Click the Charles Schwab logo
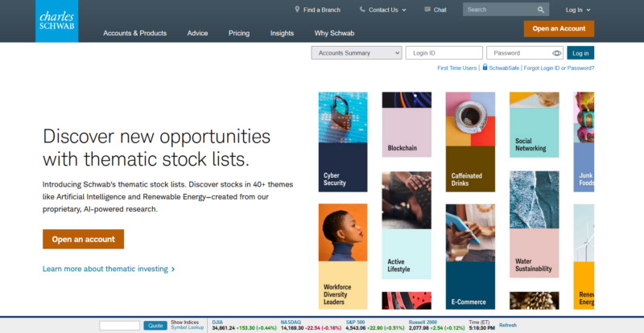This screenshot has width=644, height=333. click(x=56, y=21)
